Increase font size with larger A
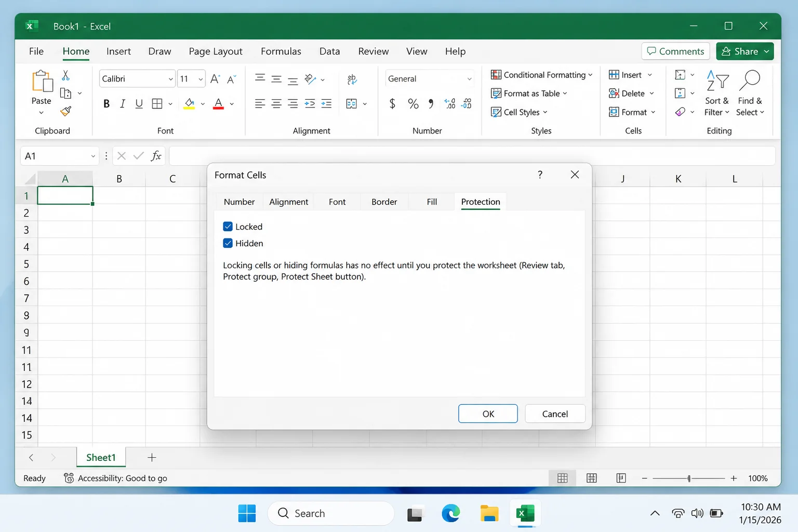The image size is (798, 532). (x=215, y=79)
